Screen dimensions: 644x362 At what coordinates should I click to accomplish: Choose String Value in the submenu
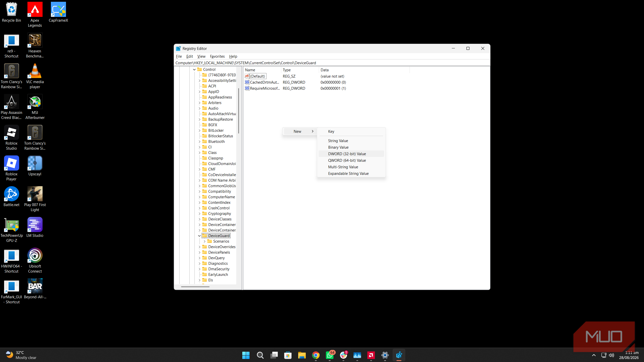pyautogui.click(x=351, y=141)
